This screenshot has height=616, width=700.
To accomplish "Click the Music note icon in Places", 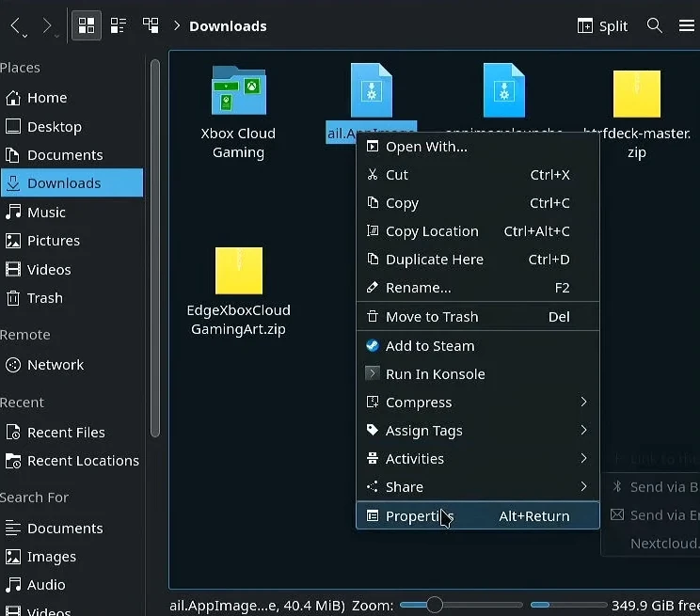I will click(x=13, y=212).
